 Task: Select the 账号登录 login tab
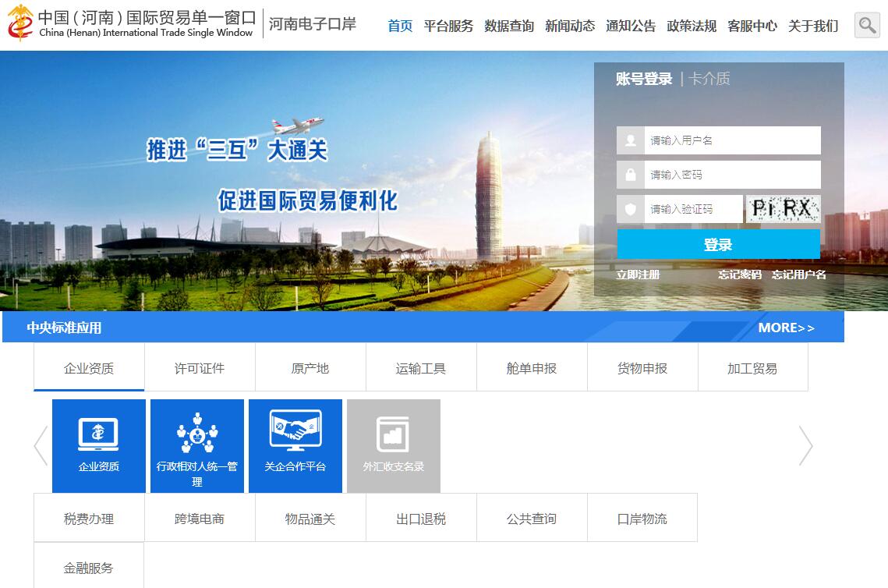[644, 79]
